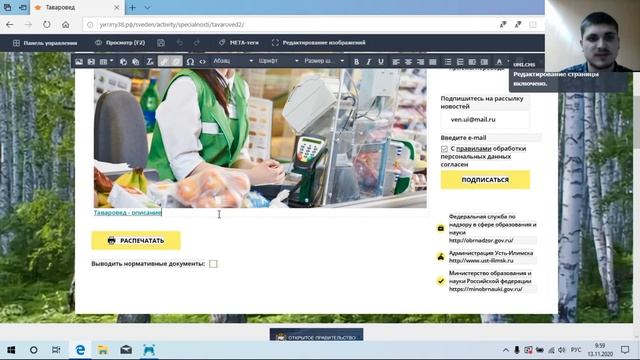Open the Размер шрифта size dropdown
The image size is (640, 360).
(x=324, y=61)
